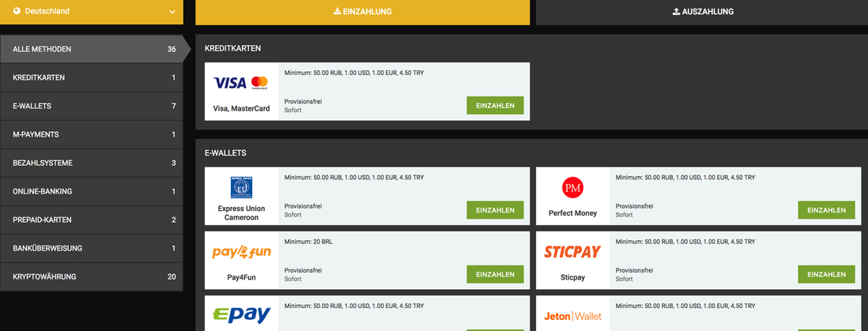Click the Pay4Fun logo
This screenshot has width=868, height=331.
tap(241, 253)
